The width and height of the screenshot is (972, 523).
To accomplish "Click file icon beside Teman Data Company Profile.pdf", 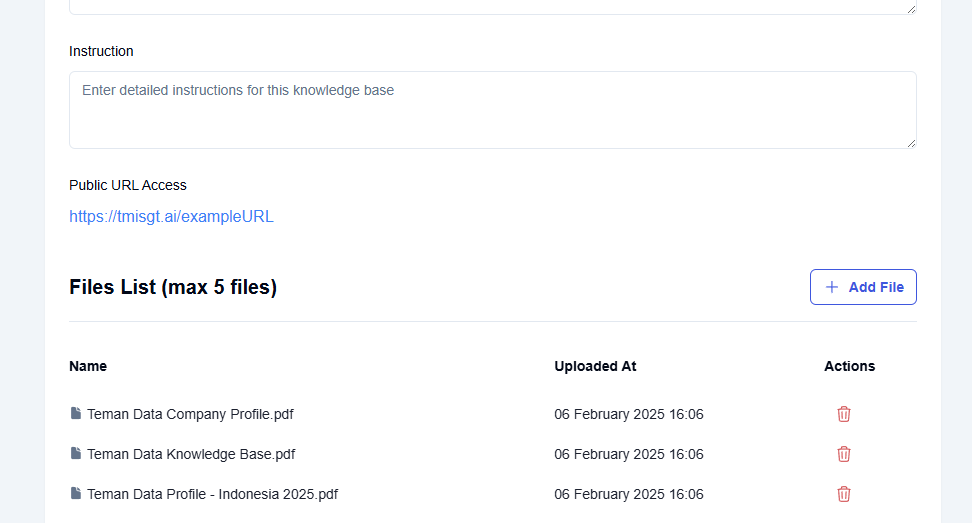I will [76, 414].
